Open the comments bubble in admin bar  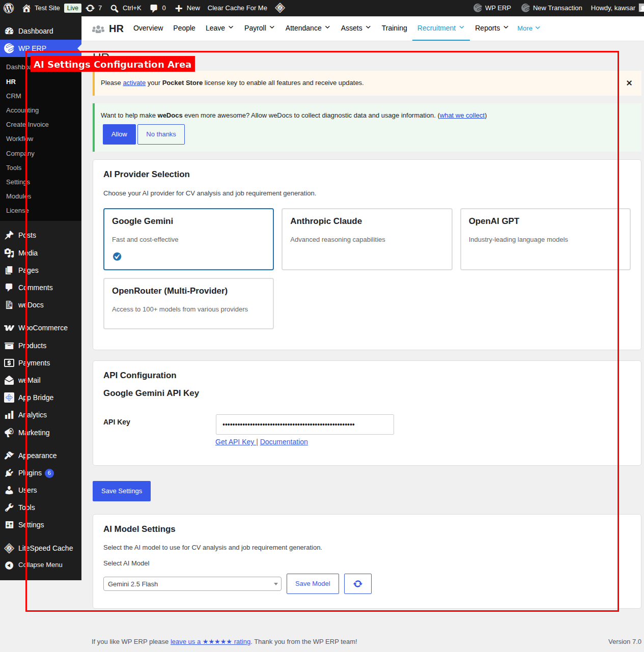[x=154, y=8]
